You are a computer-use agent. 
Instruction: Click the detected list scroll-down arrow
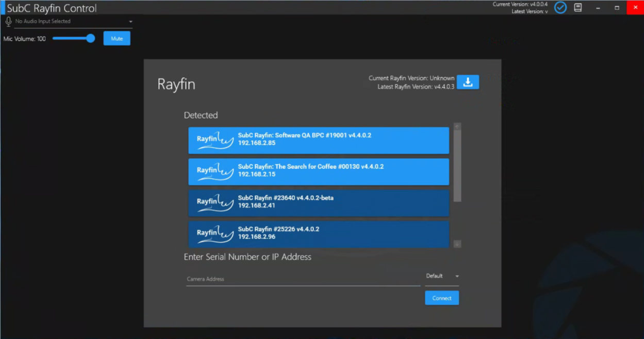(457, 244)
